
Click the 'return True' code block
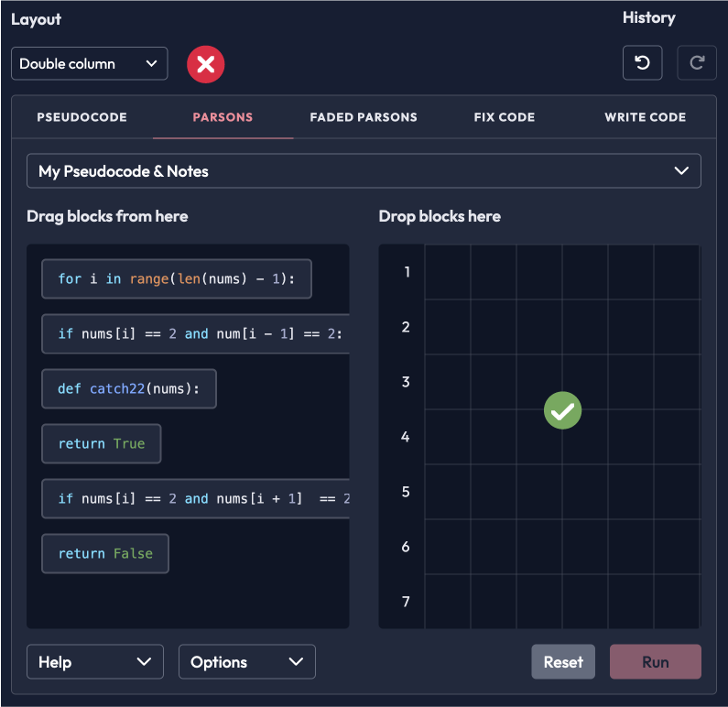point(102,444)
